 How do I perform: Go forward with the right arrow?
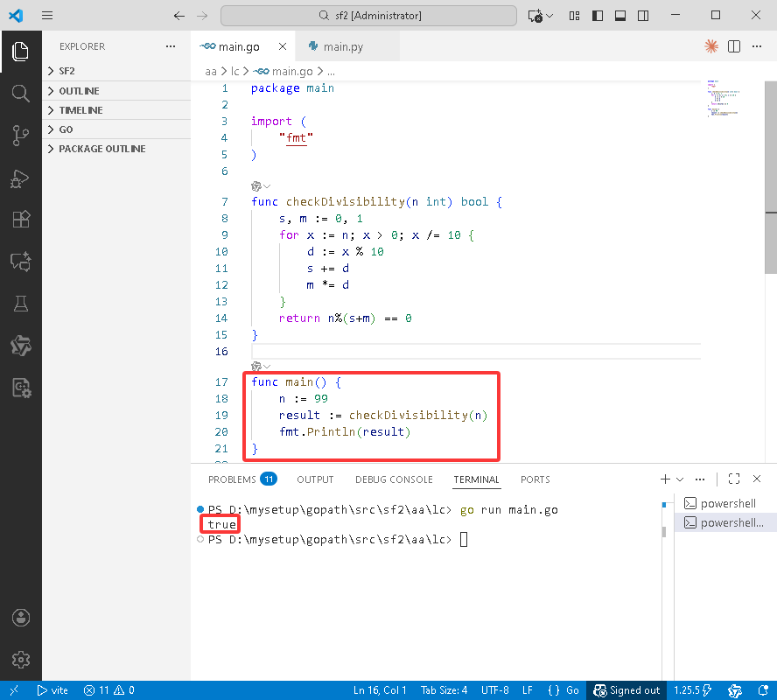[x=202, y=16]
